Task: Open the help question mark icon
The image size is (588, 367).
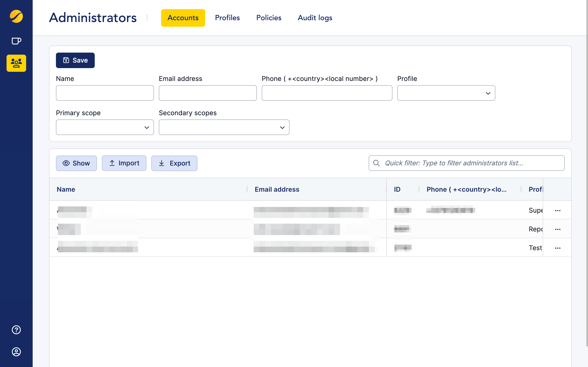Action: point(16,330)
